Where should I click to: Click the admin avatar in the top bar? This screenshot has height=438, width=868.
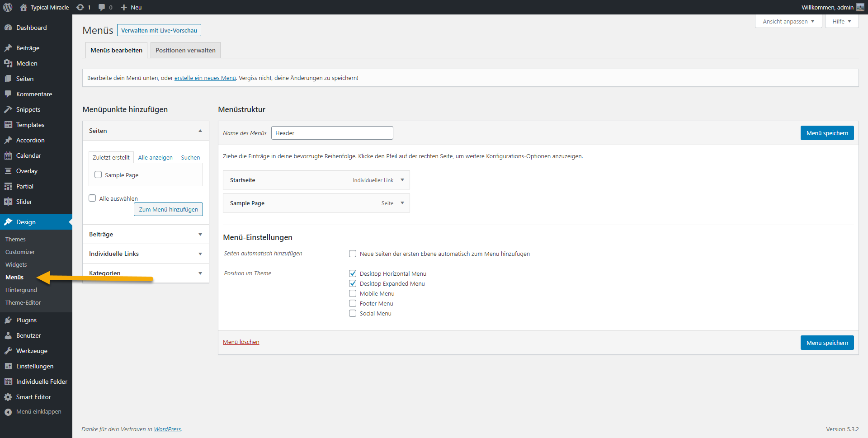coord(860,7)
